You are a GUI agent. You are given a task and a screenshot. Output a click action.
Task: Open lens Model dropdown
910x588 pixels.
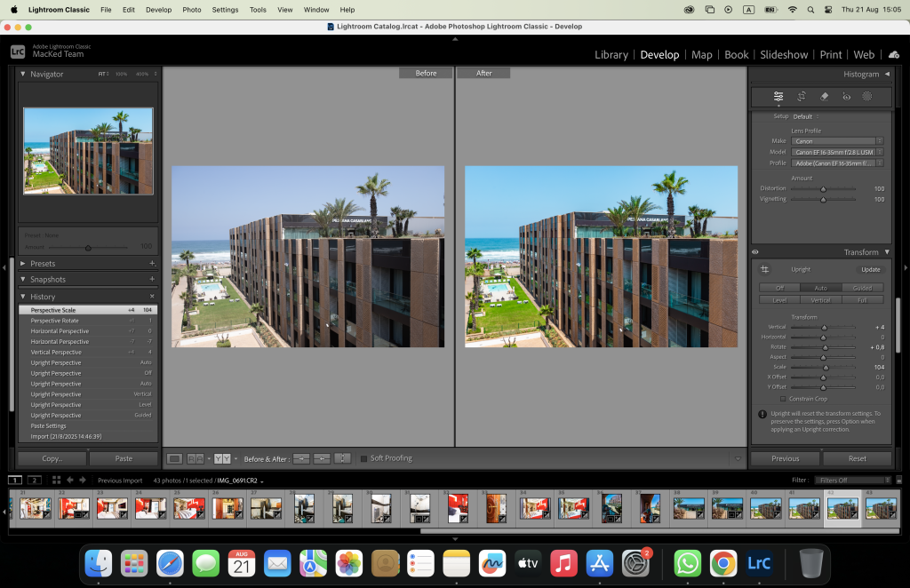pos(837,152)
